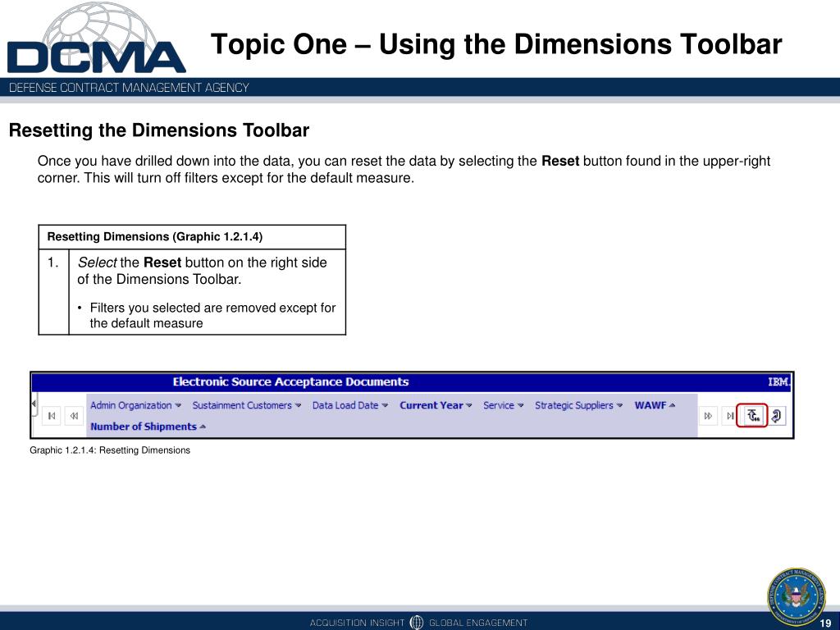Open the Current Year dropdown
The width and height of the screenshot is (840, 630).
[436, 405]
